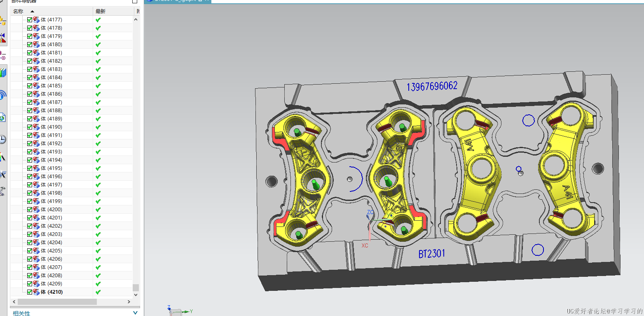
Task: Uncheck the checkbox for 体 (4191)
Action: coord(30,135)
